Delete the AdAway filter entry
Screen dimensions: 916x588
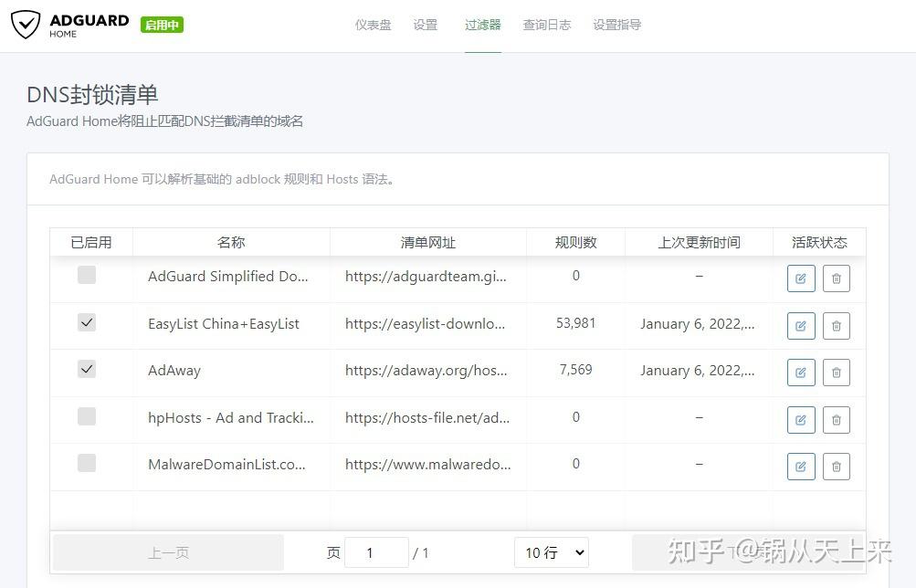coord(836,373)
